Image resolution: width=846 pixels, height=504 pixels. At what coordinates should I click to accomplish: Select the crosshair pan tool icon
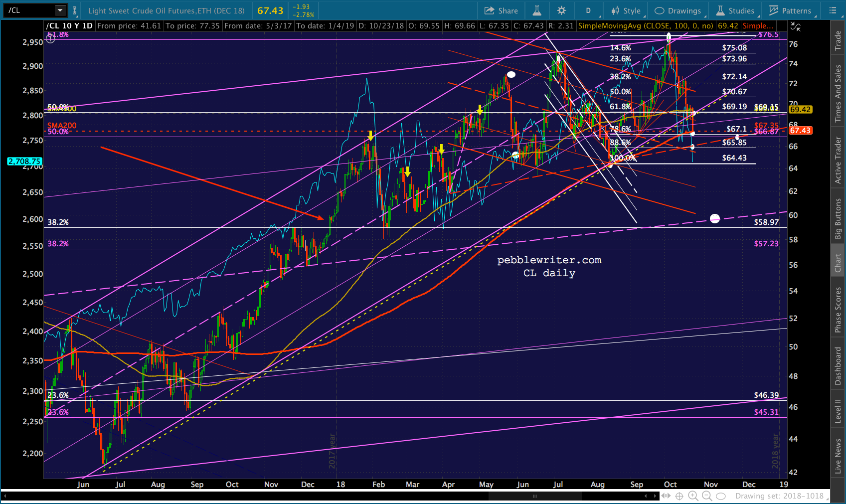pos(679,496)
